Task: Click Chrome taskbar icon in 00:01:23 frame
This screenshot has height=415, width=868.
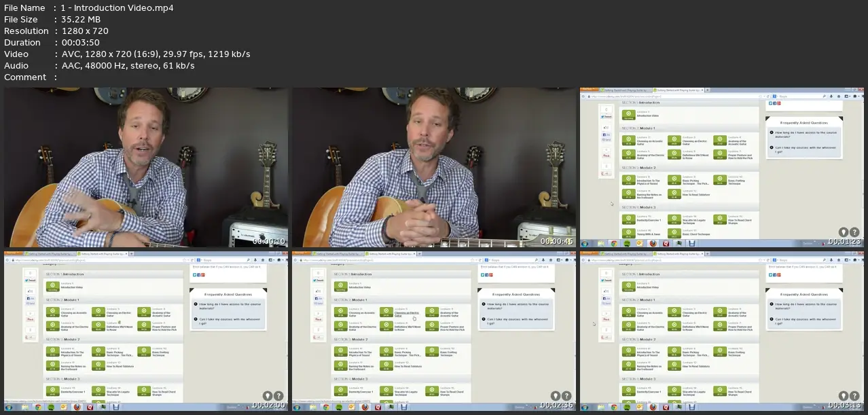Action: (614, 243)
